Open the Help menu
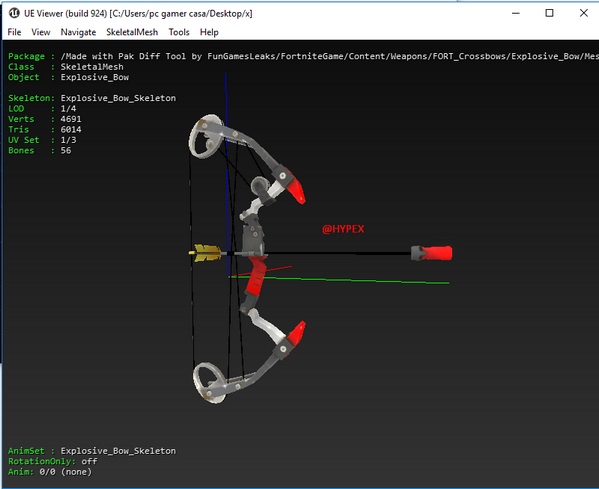Image resolution: width=599 pixels, height=489 pixels. pyautogui.click(x=209, y=32)
